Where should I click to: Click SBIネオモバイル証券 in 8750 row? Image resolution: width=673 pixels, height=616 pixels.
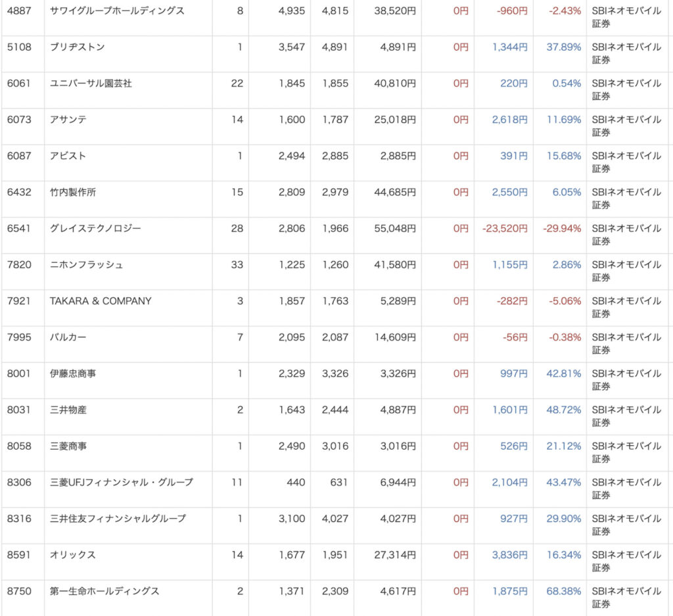[x=626, y=598]
